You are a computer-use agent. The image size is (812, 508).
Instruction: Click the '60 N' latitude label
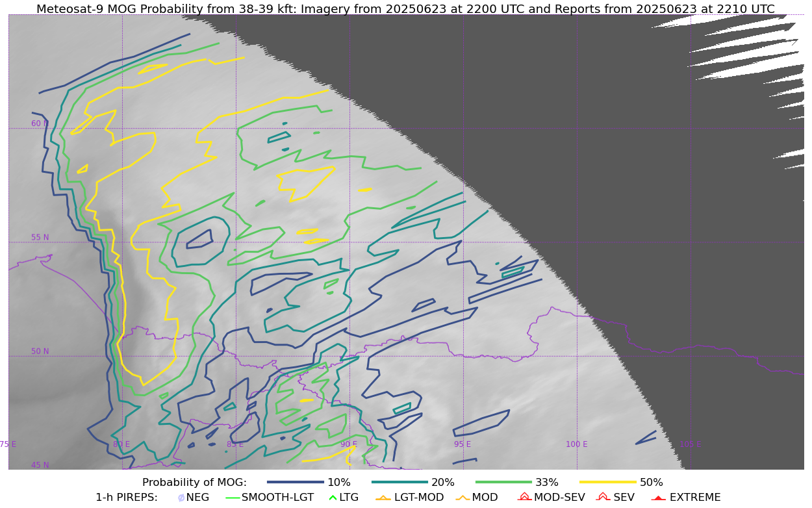coord(40,123)
